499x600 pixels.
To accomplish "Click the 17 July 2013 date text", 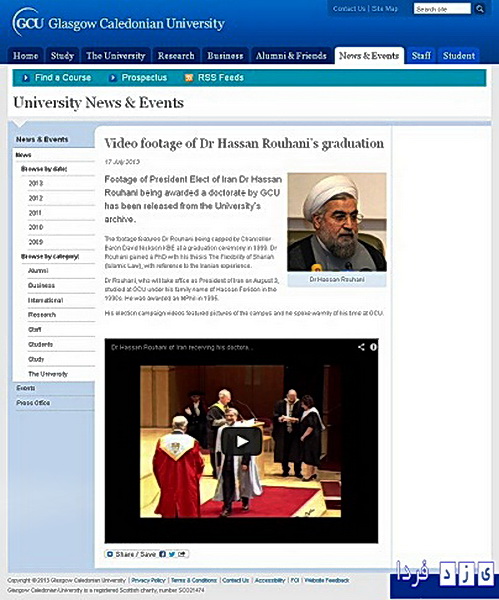I will click(122, 162).
